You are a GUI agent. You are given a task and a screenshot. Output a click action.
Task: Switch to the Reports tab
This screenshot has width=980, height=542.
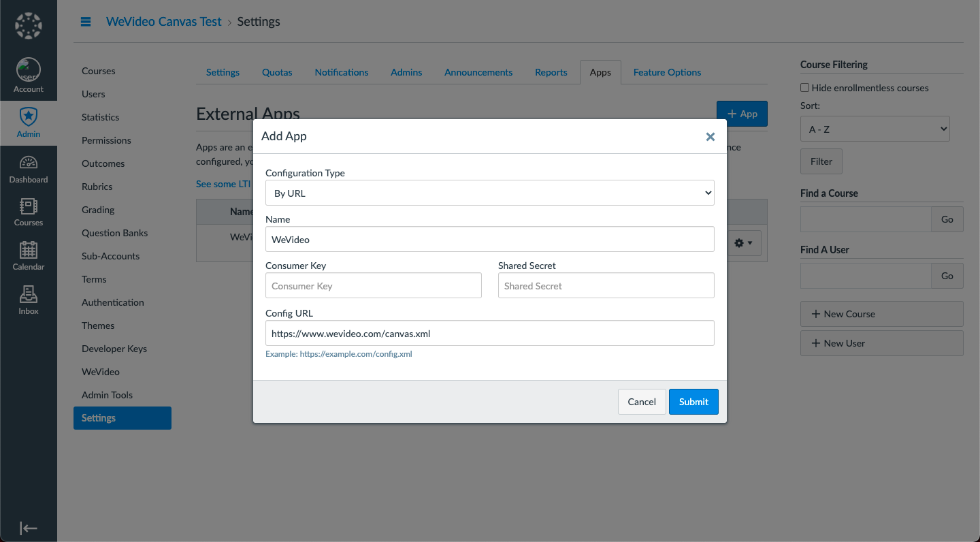pyautogui.click(x=551, y=72)
